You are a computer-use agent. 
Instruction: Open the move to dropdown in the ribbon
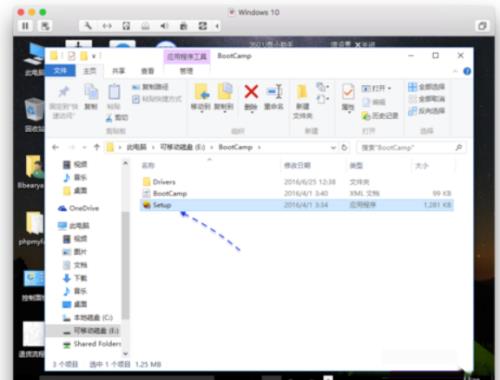[201, 98]
